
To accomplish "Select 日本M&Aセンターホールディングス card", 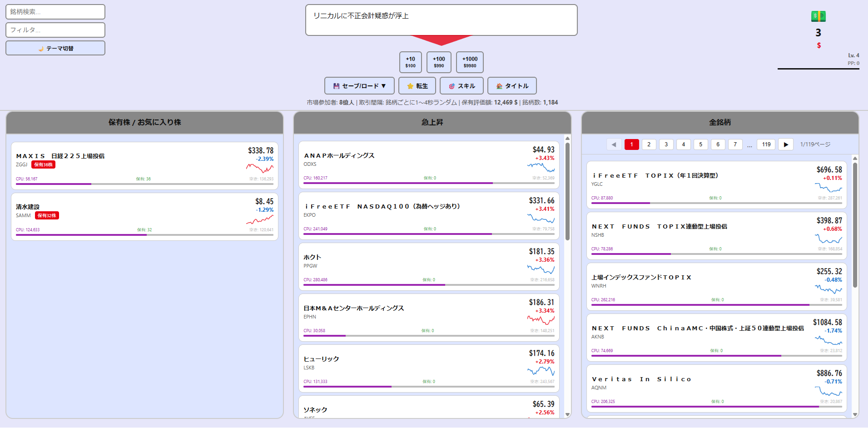I will coord(429,318).
